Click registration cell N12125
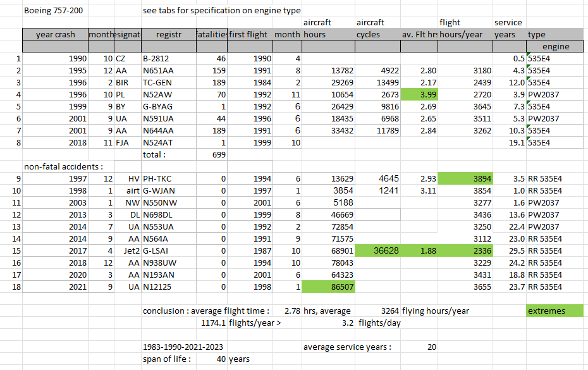The image size is (588, 370). pos(169,287)
